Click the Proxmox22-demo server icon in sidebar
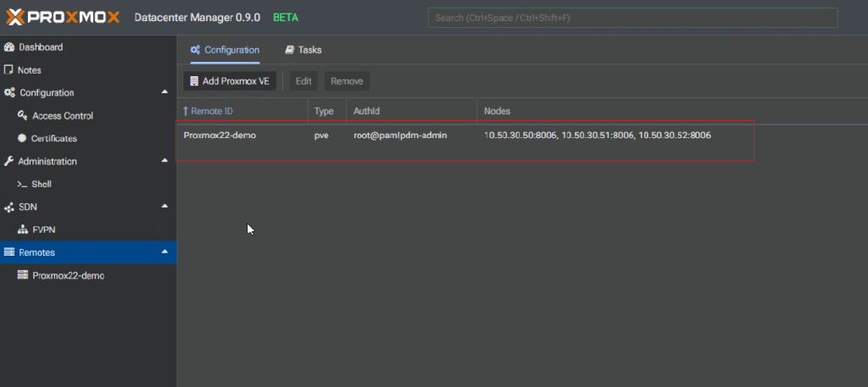The height and width of the screenshot is (387, 868). (23, 275)
